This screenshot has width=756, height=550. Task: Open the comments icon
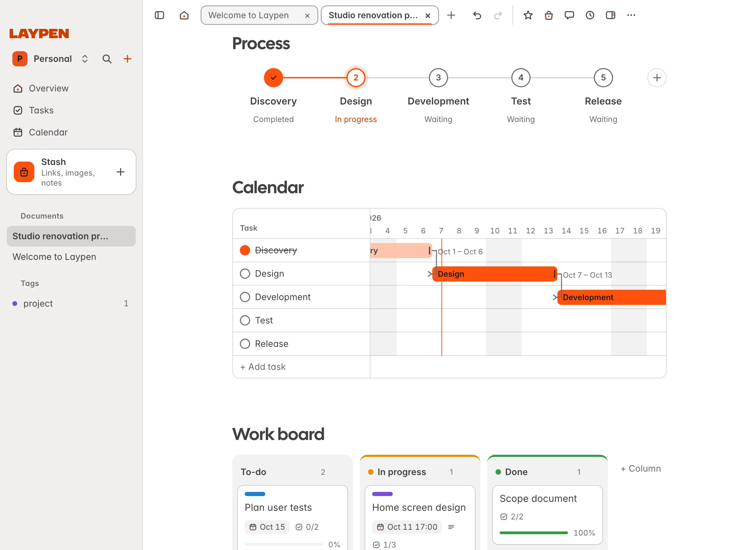coord(569,15)
